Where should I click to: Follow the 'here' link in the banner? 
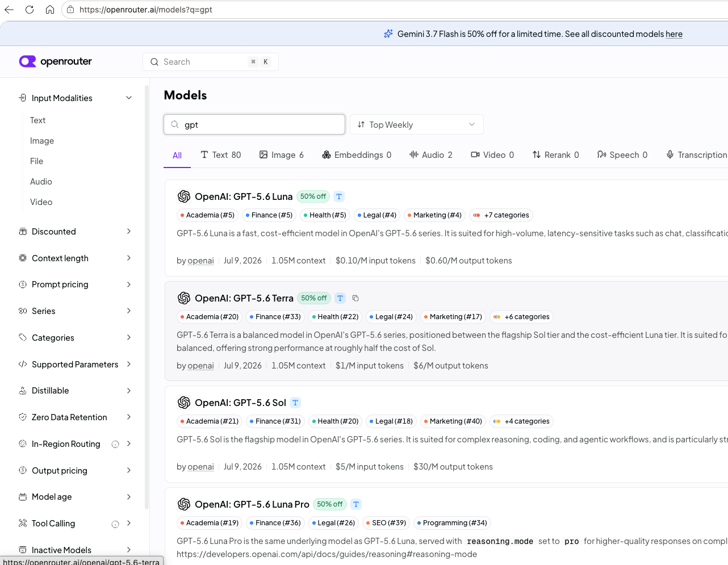[x=674, y=34]
